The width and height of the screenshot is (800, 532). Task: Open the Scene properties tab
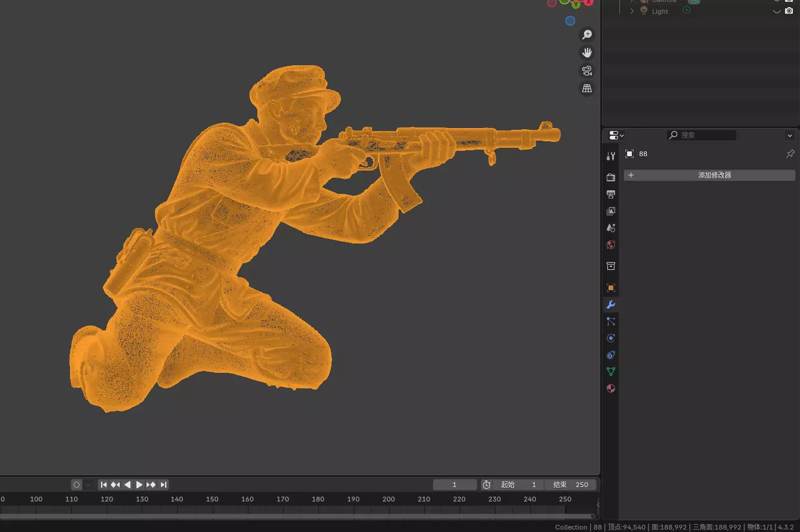pos(610,228)
